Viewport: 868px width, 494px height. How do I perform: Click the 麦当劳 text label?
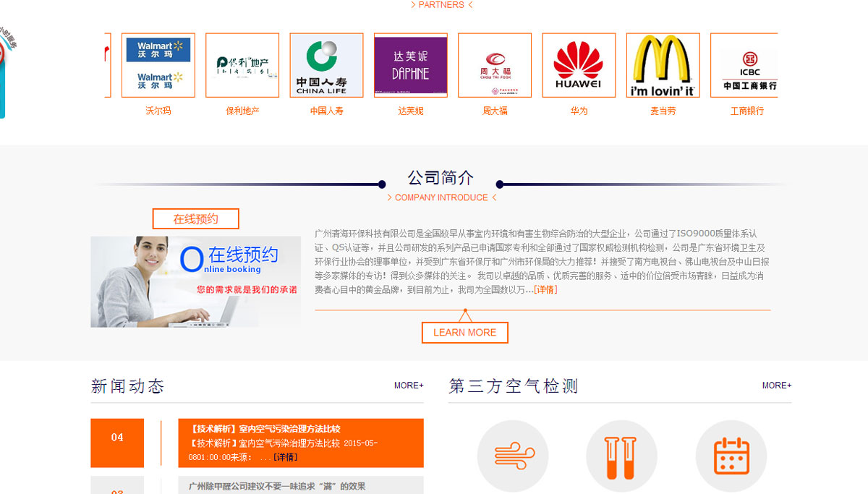pos(663,111)
